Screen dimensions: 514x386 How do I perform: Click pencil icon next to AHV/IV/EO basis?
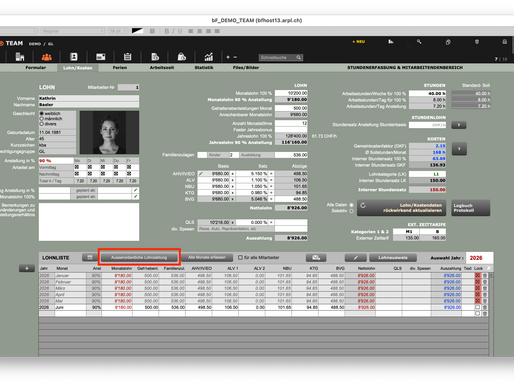(x=201, y=174)
